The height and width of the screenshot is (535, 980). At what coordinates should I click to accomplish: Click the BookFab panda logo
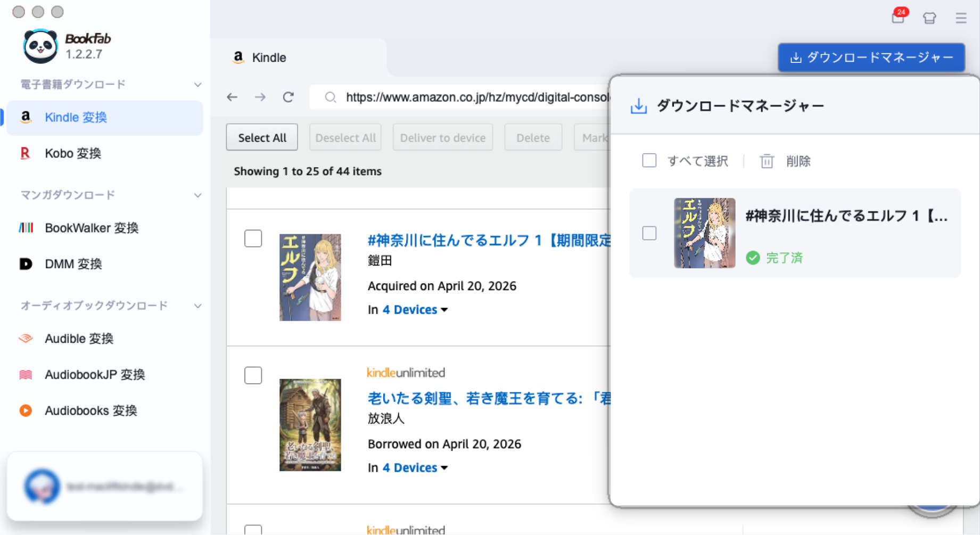[40, 46]
